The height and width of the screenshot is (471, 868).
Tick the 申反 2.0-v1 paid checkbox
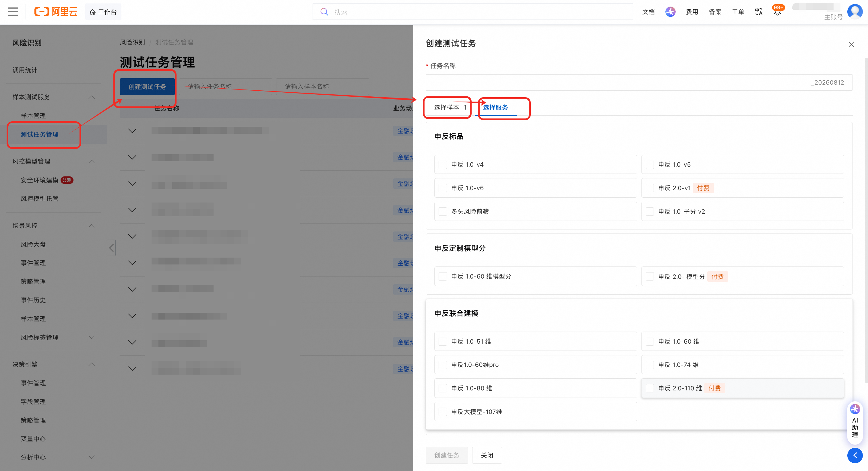pos(650,188)
